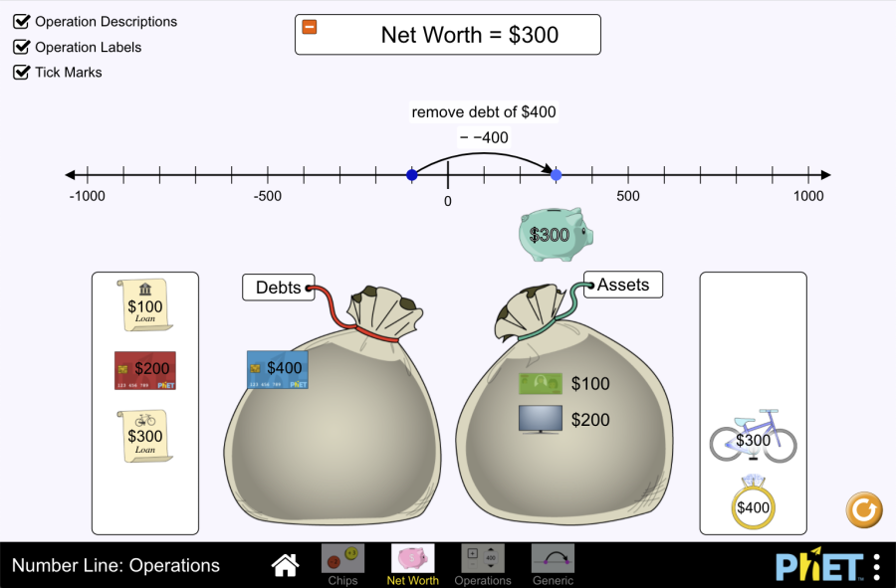Select the $200 red credit card

(x=145, y=370)
